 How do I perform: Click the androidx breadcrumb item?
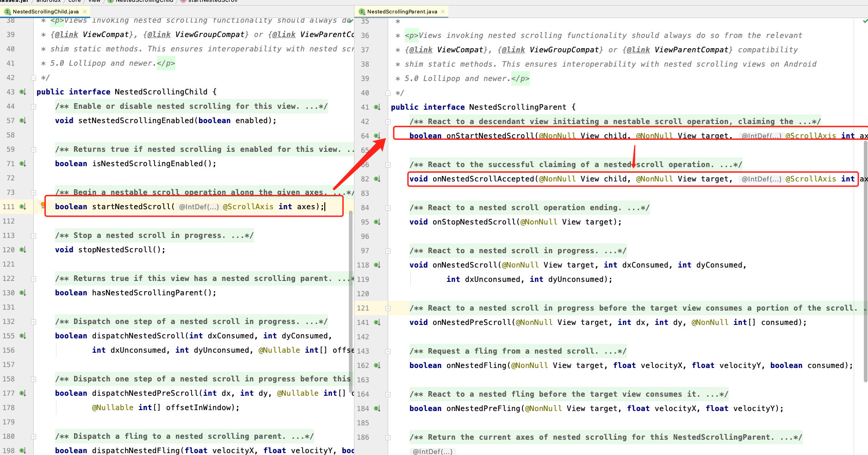point(48,1)
